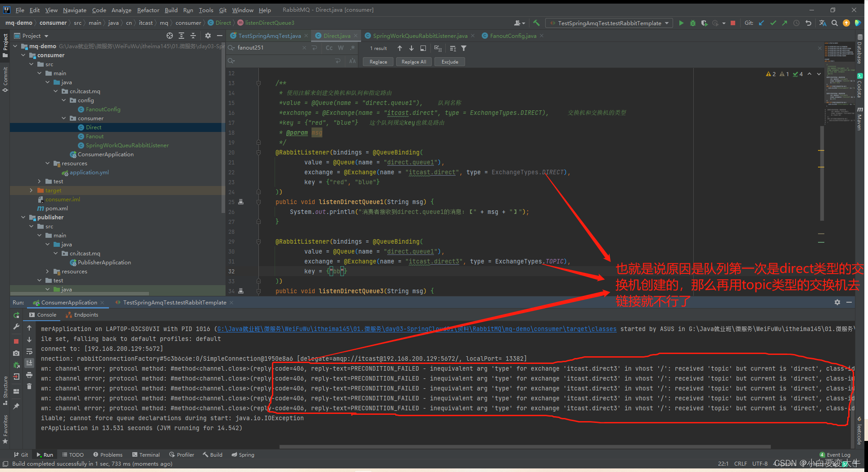The height and width of the screenshot is (472, 868).
Task: Click the camera icon to dump threads
Action: click(x=16, y=353)
